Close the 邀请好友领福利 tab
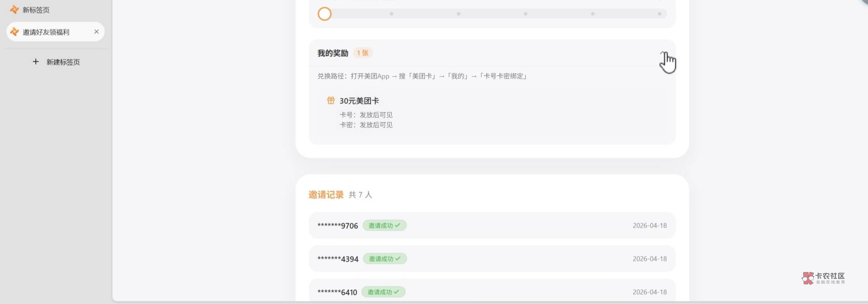The height and width of the screenshot is (304, 868). tap(96, 32)
